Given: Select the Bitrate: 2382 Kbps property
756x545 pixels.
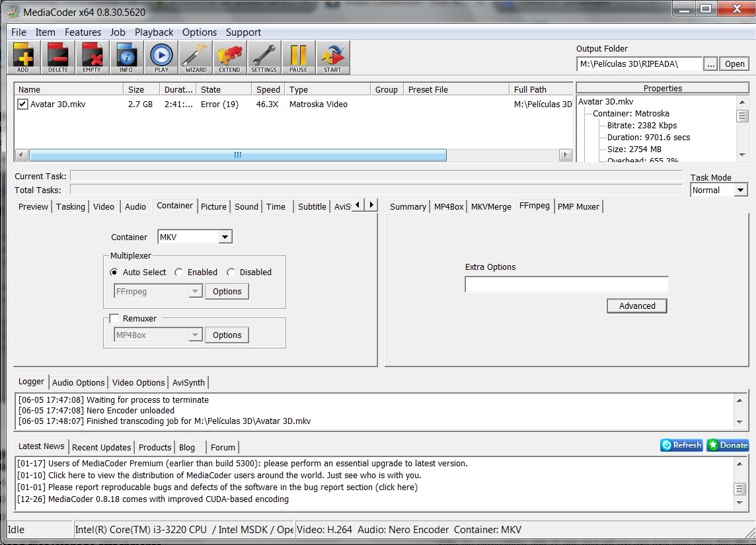Looking at the screenshot, I should pyautogui.click(x=642, y=126).
